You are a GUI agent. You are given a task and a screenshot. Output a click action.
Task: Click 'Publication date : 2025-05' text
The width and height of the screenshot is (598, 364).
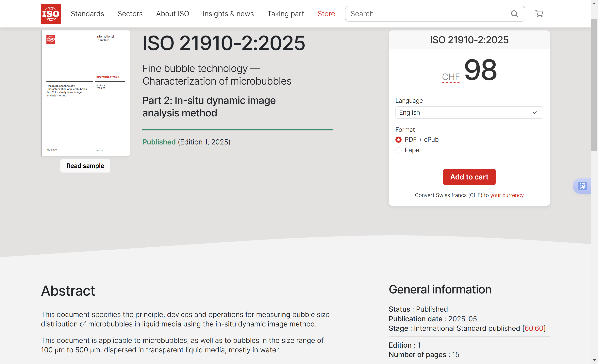433,319
